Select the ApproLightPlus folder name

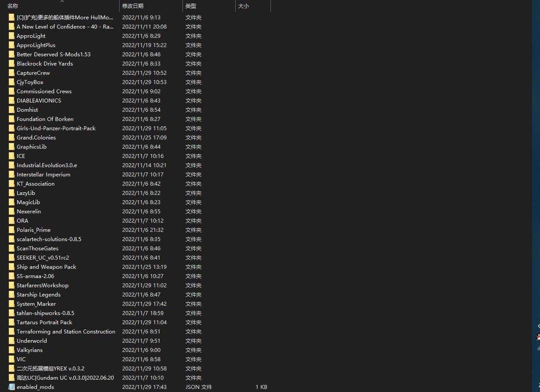coord(36,45)
